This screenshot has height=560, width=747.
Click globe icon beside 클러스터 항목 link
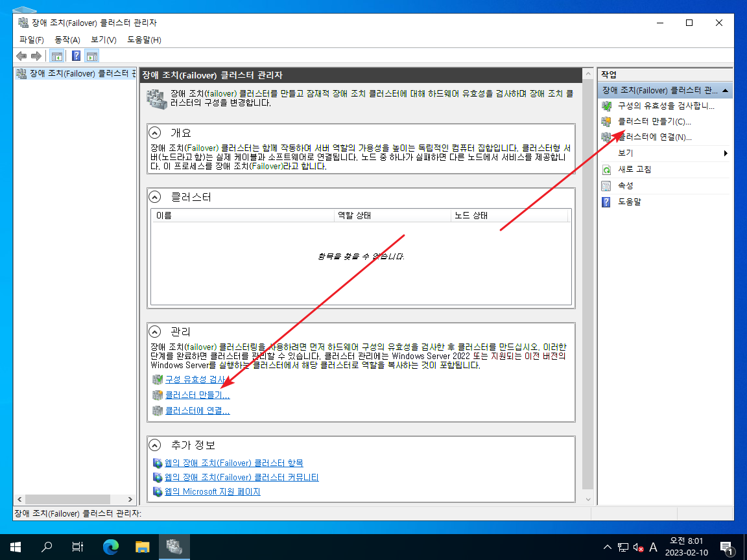point(158,463)
